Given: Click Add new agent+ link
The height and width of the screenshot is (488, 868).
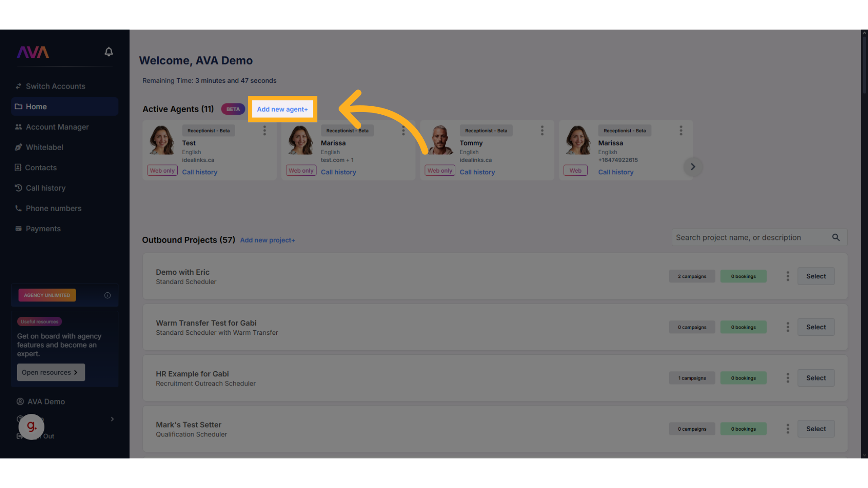Looking at the screenshot, I should pos(282,109).
